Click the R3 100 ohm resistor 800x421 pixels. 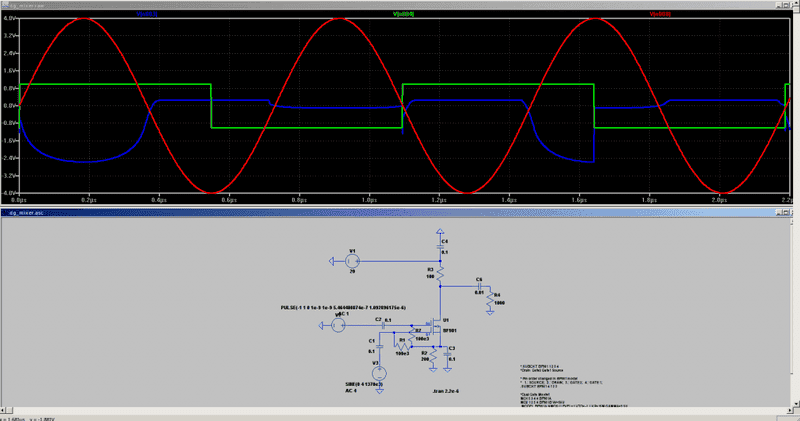pos(441,271)
